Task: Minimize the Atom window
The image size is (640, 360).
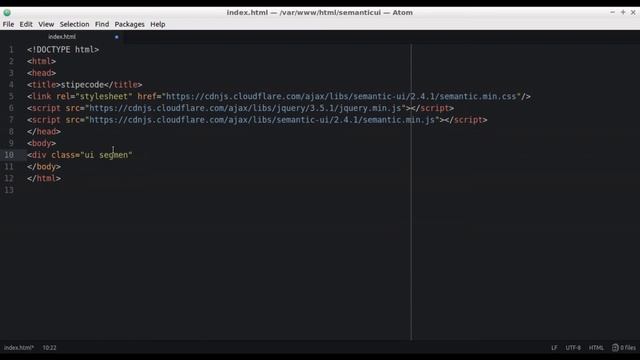Action: pos(612,13)
